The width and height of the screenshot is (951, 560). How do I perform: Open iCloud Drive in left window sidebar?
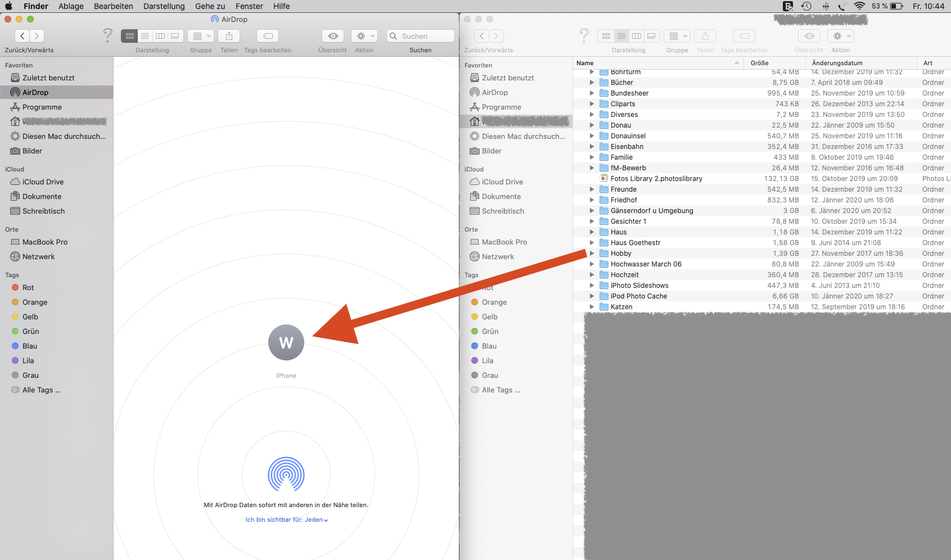43,182
